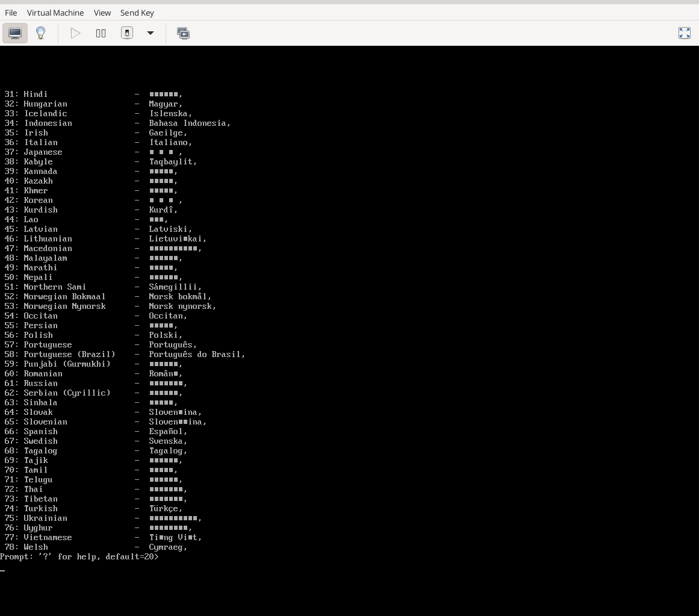Screen dimensions: 699x616
Task: Click the '64: Slovak' row
Action: [x=103, y=412]
